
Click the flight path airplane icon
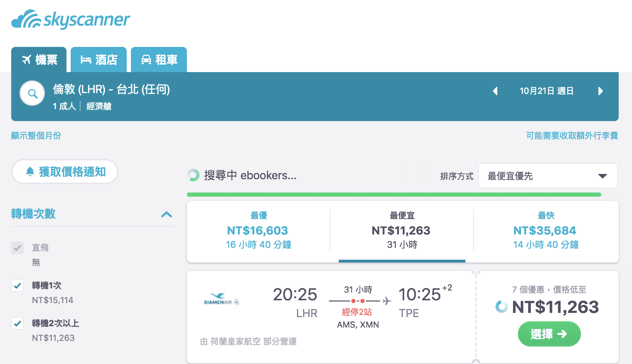(x=387, y=301)
